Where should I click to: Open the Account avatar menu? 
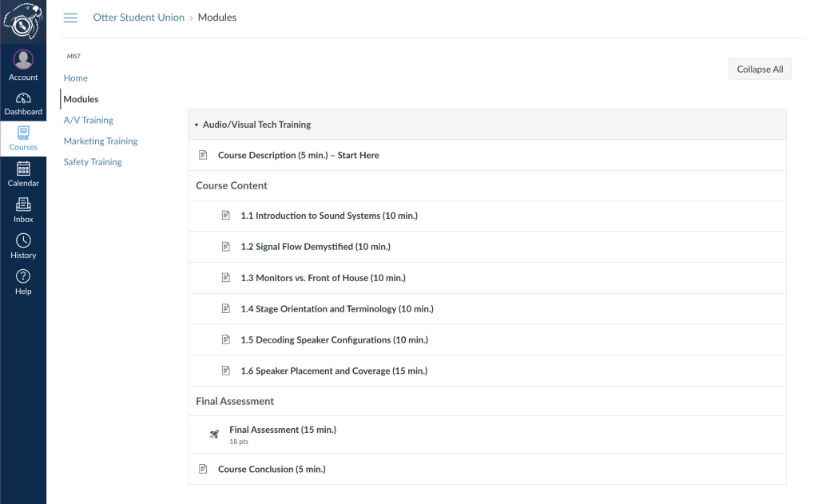click(x=23, y=59)
